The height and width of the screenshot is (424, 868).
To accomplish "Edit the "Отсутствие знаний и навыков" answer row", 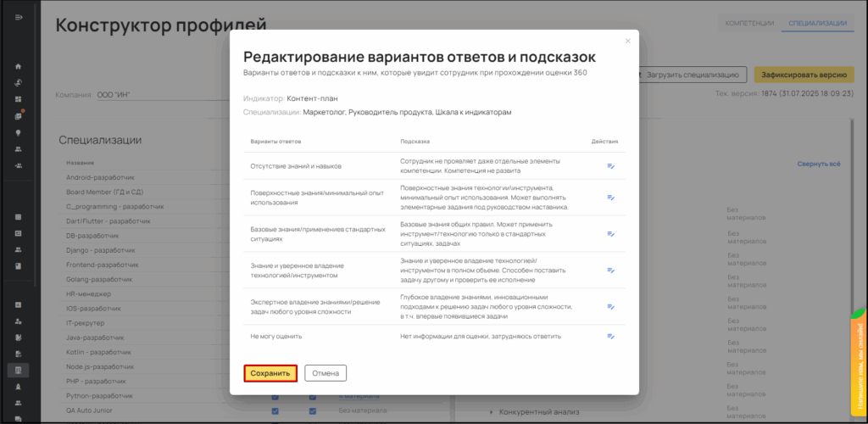I will click(610, 165).
